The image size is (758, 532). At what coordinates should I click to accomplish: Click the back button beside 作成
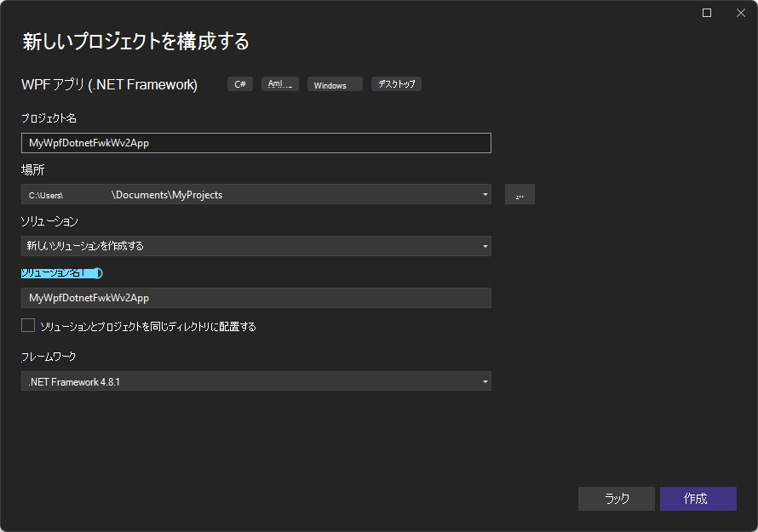click(x=617, y=499)
